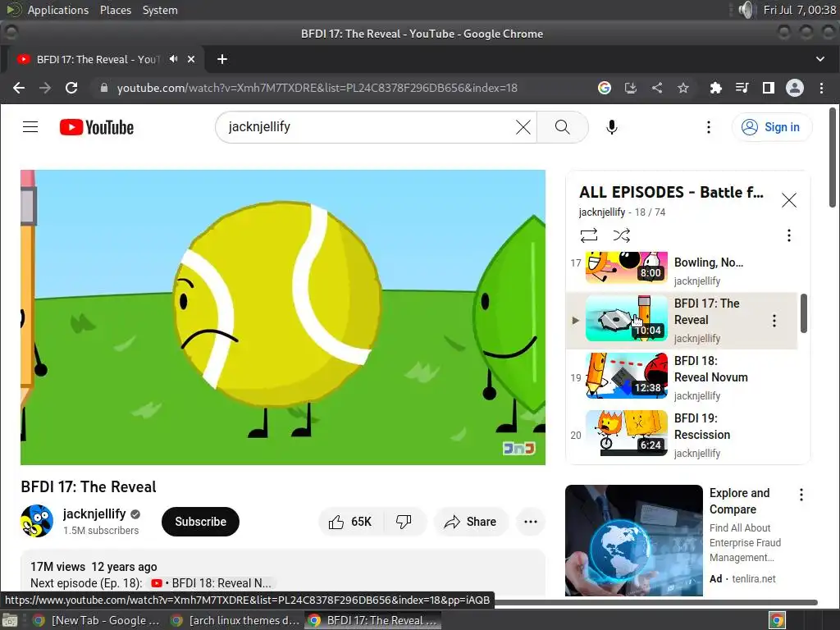840x630 pixels.
Task: Open the Places menu
Action: click(x=115, y=10)
